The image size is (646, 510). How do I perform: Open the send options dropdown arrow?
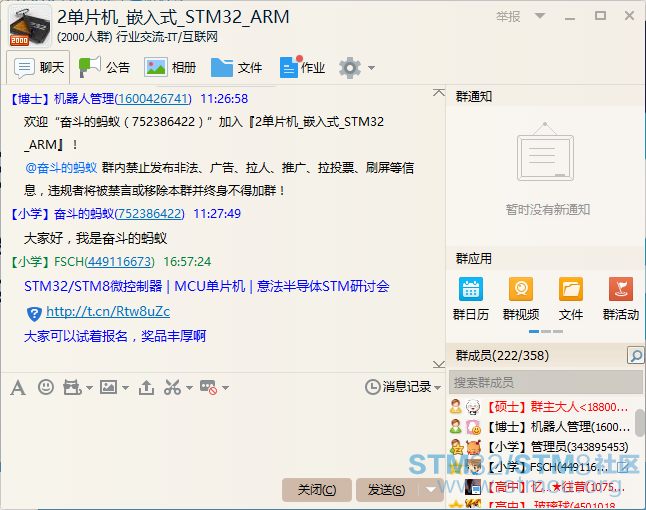431,490
